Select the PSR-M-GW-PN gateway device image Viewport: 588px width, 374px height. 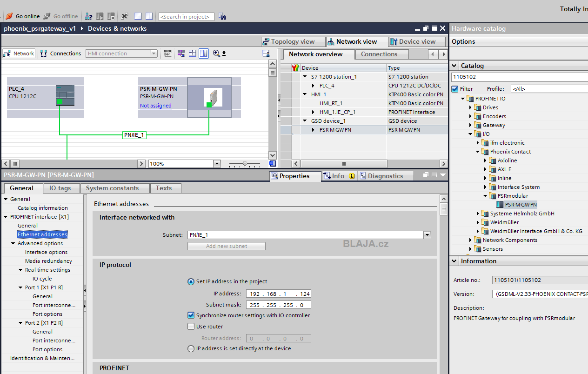coord(213,97)
